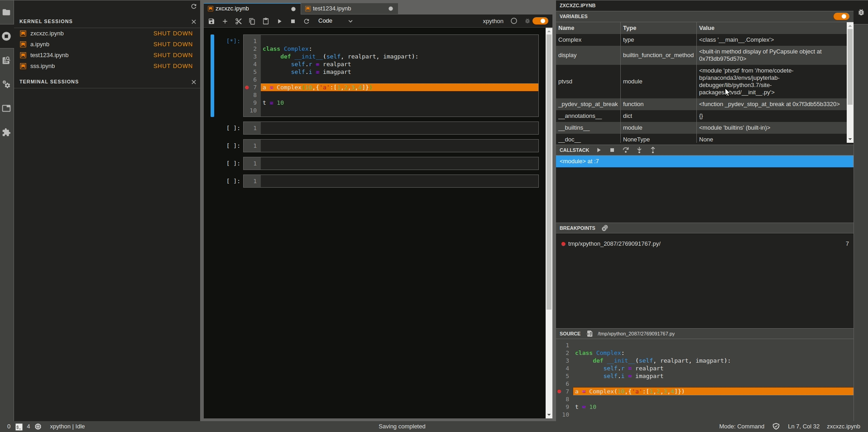
Task: Cut selected cells with the scissors icon
Action: click(238, 21)
